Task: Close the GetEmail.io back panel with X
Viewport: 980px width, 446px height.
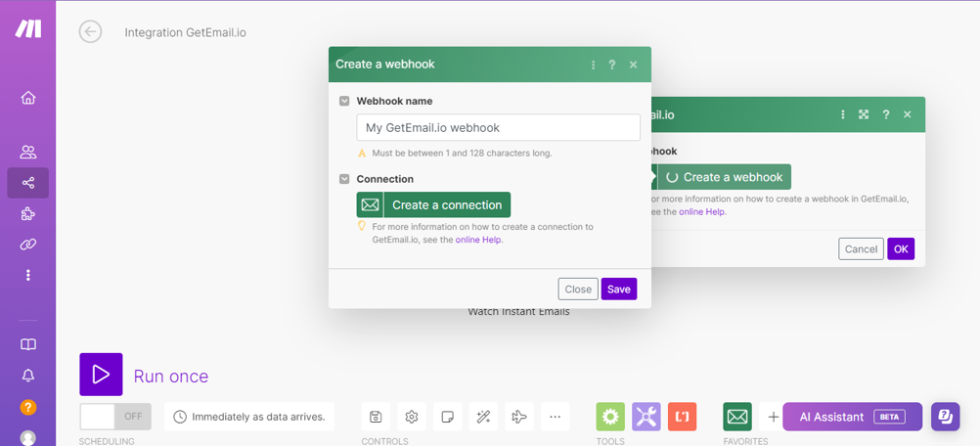Action: point(908,114)
